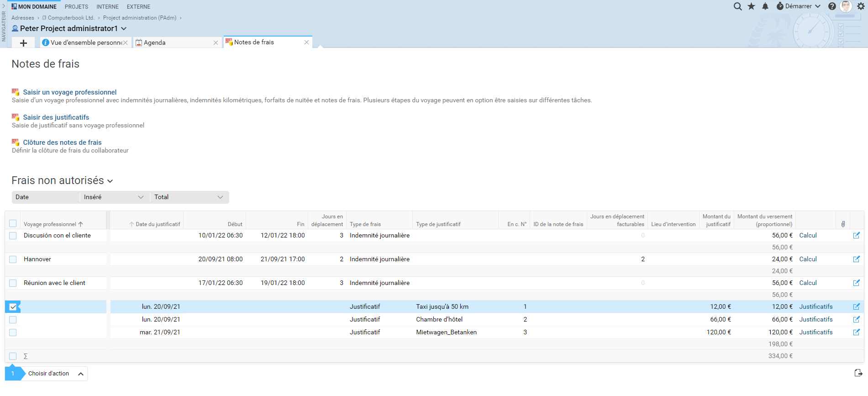Image resolution: width=868 pixels, height=396 pixels.
Task: Open the settings gear icon
Action: (x=861, y=6)
